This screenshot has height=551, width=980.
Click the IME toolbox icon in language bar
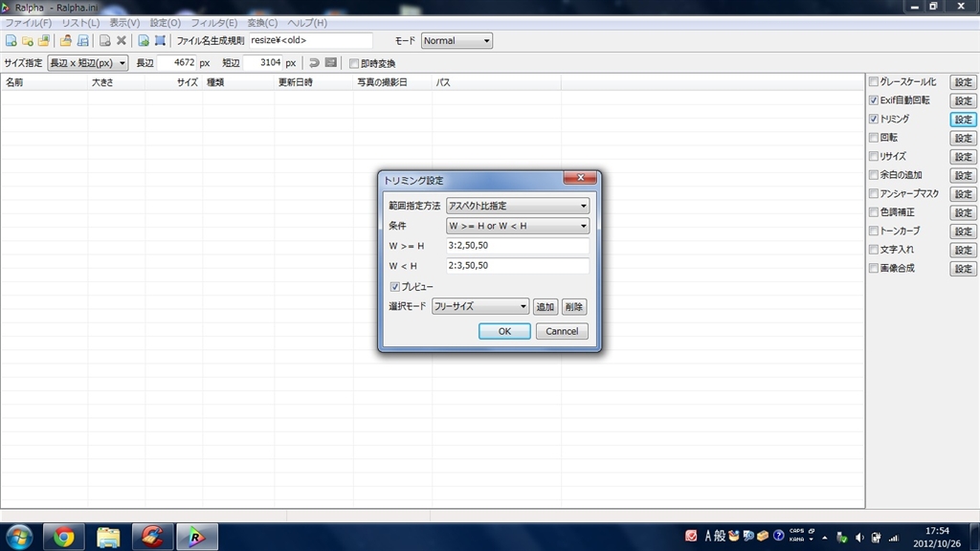click(x=763, y=536)
